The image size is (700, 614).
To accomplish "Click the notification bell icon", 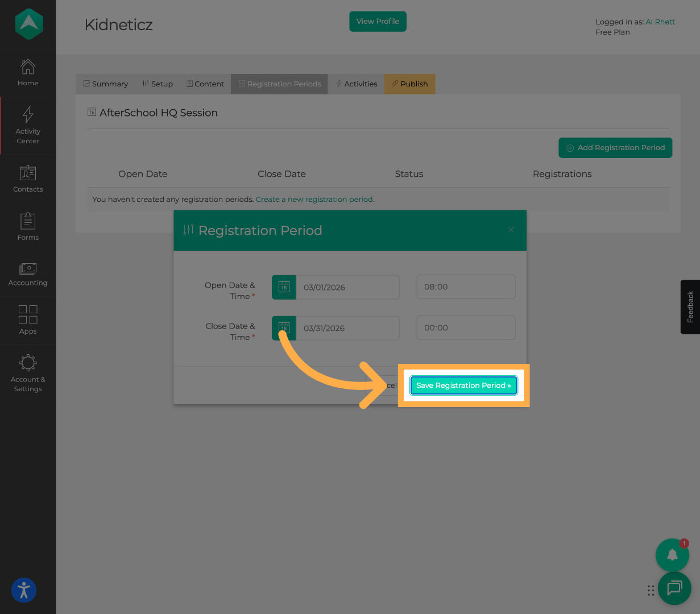I will coord(672,555).
